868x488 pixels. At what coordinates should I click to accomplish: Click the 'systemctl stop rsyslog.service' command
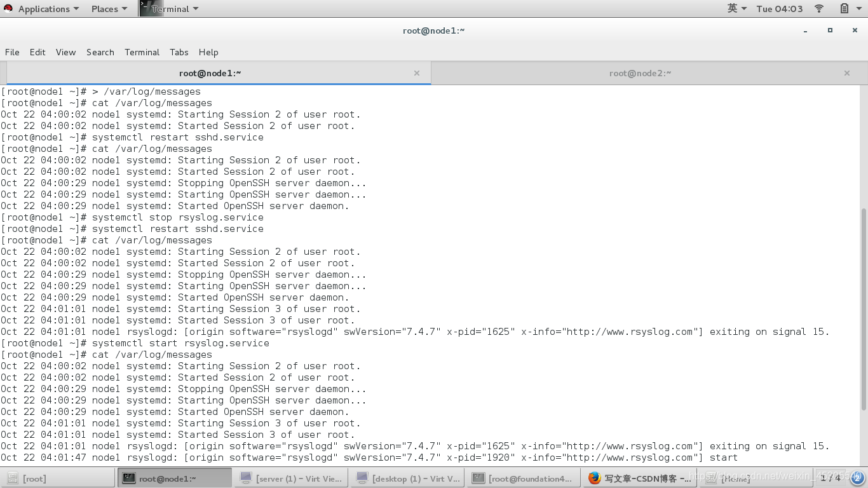coord(177,217)
